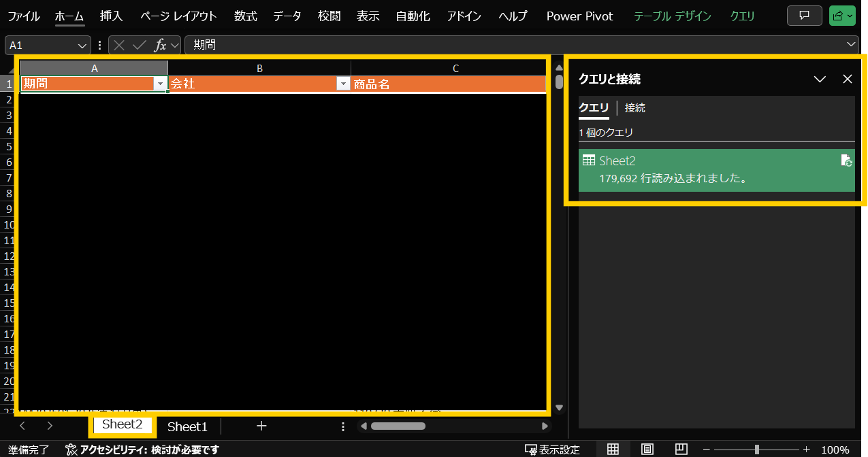
Task: Click zoom out minus button
Action: coord(707,450)
